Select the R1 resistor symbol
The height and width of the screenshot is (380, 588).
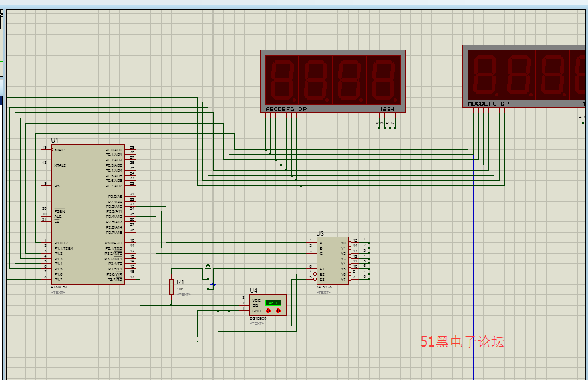point(171,287)
